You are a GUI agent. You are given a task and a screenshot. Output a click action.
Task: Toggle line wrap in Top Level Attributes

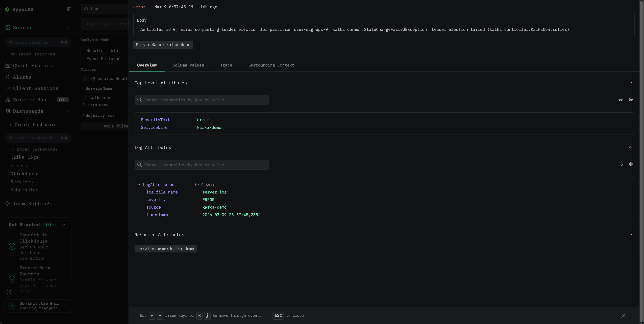(621, 99)
